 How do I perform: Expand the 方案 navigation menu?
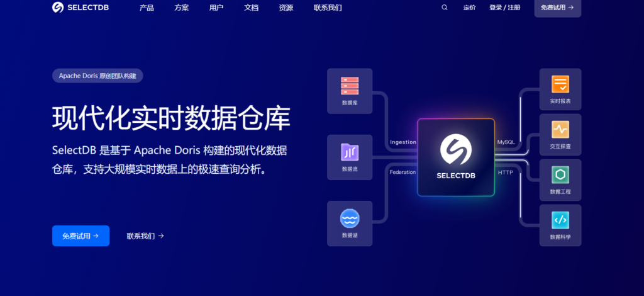coord(182,8)
